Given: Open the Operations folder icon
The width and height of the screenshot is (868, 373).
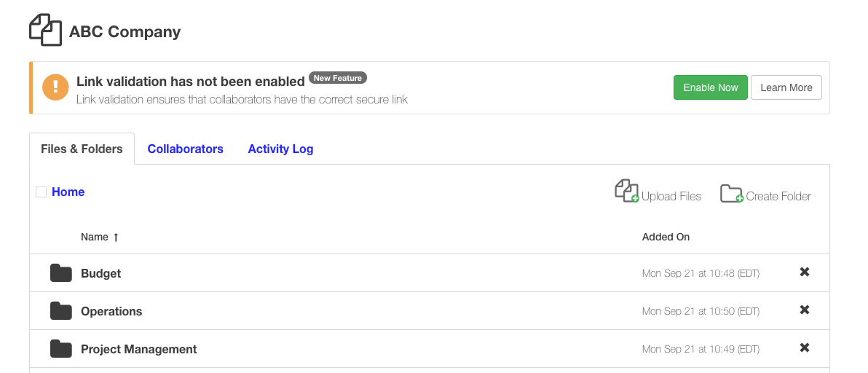Looking at the screenshot, I should click(61, 311).
